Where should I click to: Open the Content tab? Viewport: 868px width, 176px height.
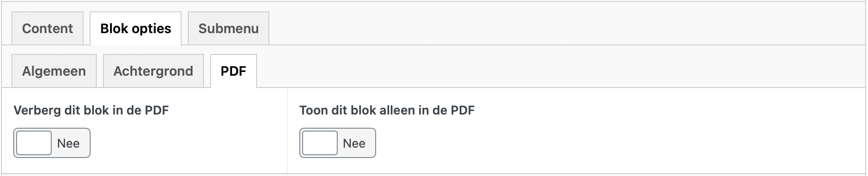pyautogui.click(x=47, y=28)
